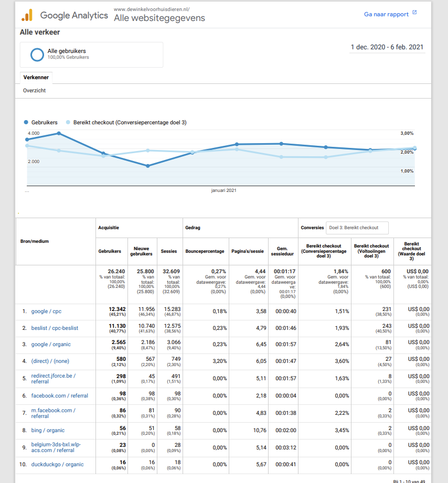448x483 pixels.
Task: Click the Acquisitie group header
Action: pos(109,228)
